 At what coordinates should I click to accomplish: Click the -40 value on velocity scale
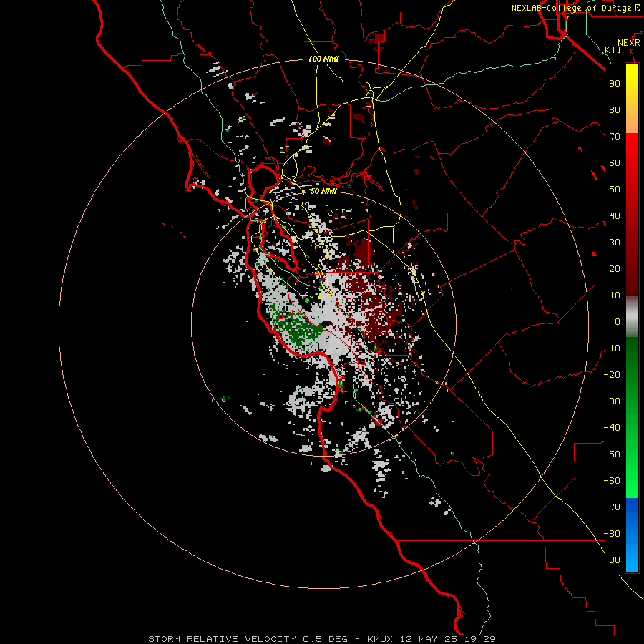(612, 428)
